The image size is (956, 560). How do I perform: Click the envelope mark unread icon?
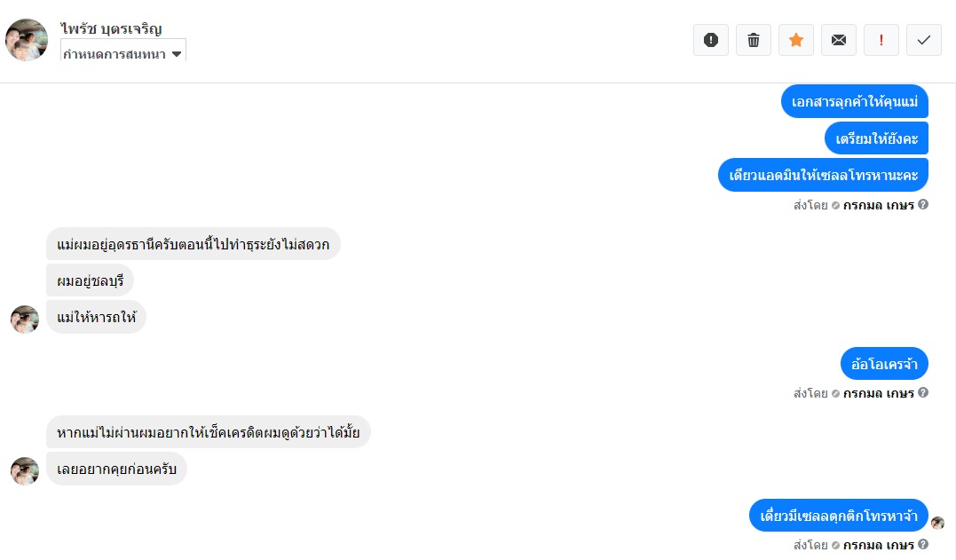tap(839, 40)
